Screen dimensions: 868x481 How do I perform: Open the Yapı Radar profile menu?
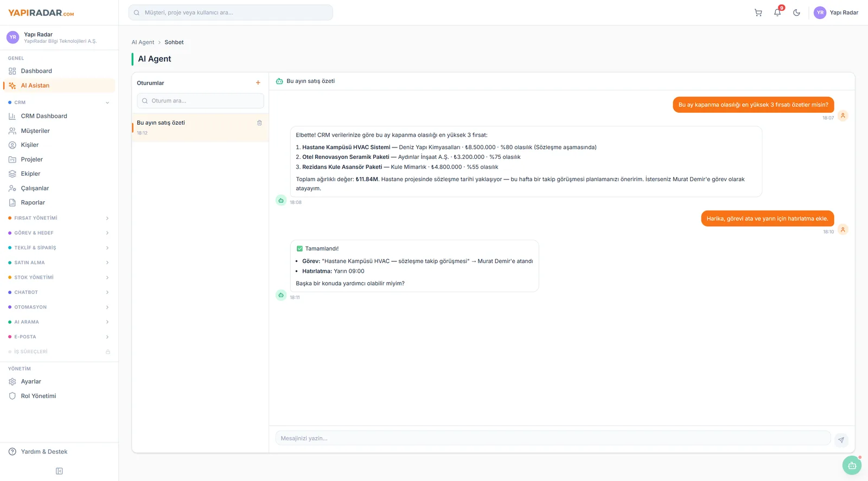pos(836,12)
